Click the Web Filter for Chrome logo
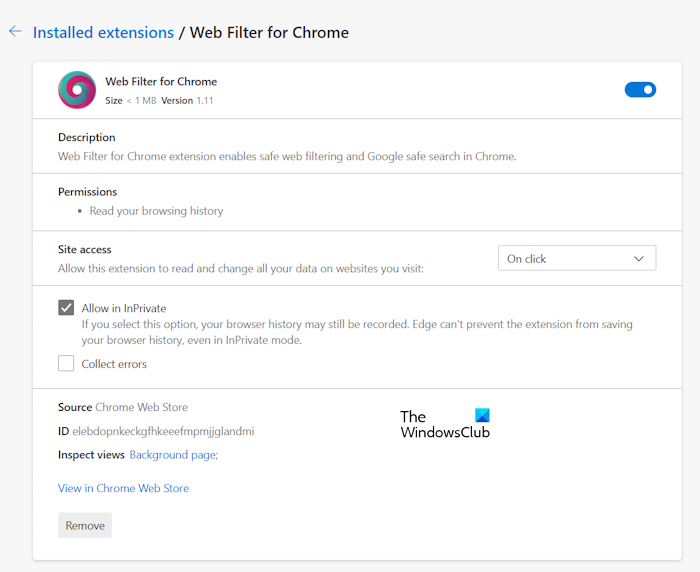 click(x=77, y=90)
